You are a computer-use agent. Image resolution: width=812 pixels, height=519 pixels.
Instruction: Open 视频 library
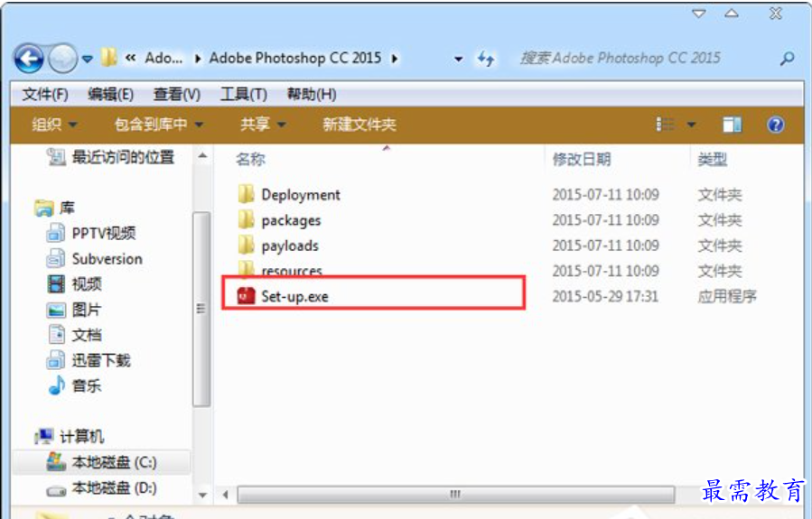(74, 284)
